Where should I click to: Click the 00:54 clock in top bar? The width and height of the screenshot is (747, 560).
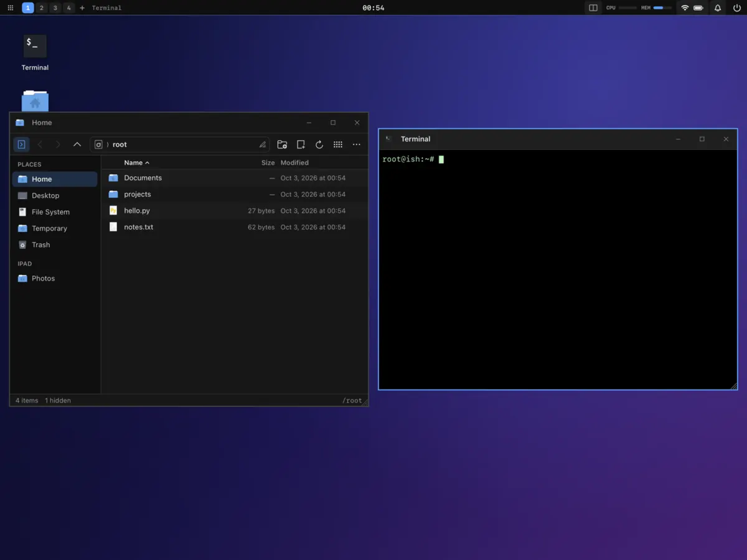[374, 8]
